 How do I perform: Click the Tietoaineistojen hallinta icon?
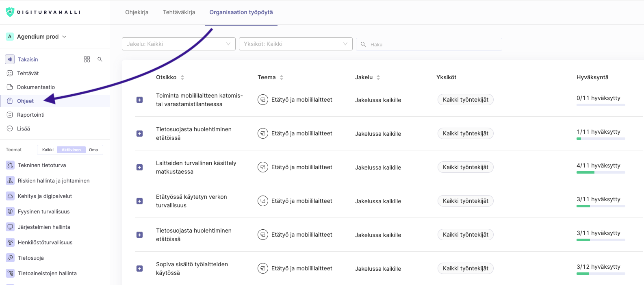(x=10, y=273)
